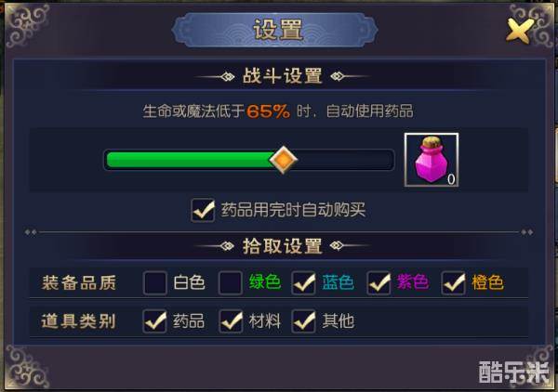Uncheck the 蓝色 equipment quality checkbox
Screen dimensions: 558x392
(x=303, y=283)
